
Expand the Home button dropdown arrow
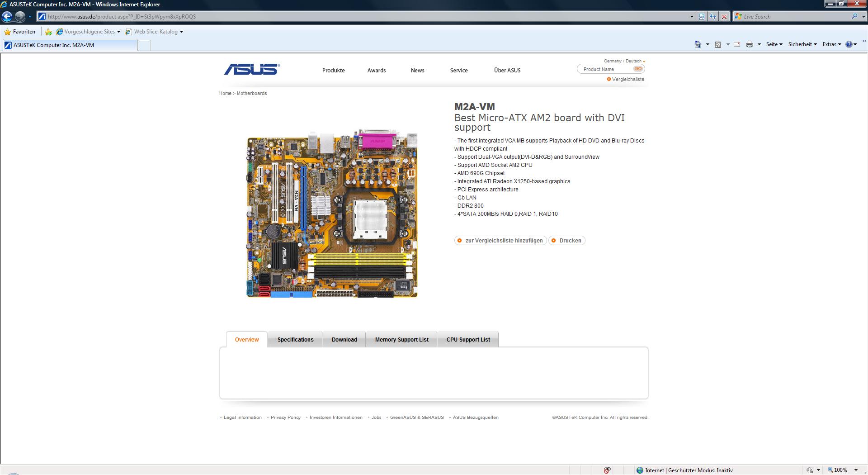pos(708,44)
